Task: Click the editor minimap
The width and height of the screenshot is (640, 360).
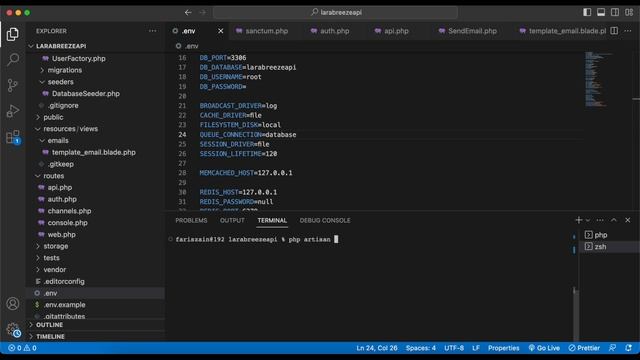Action: 599,80
